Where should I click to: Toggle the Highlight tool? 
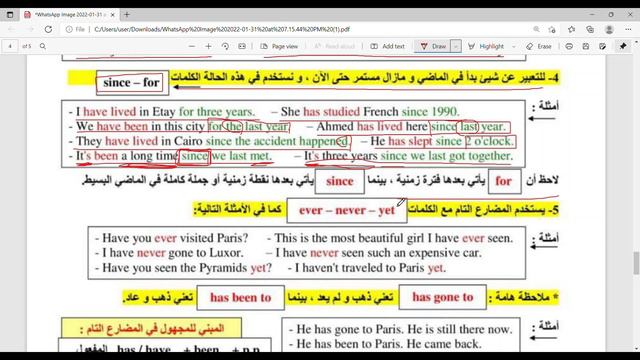[486, 47]
